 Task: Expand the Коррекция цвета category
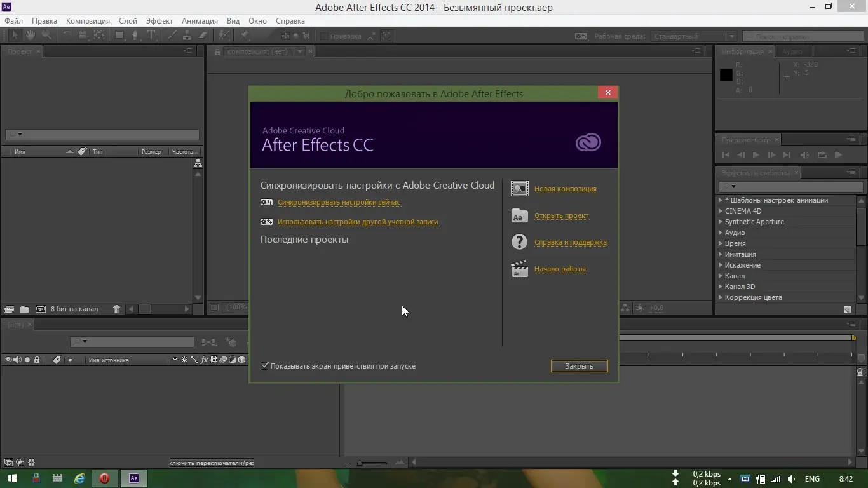point(720,297)
